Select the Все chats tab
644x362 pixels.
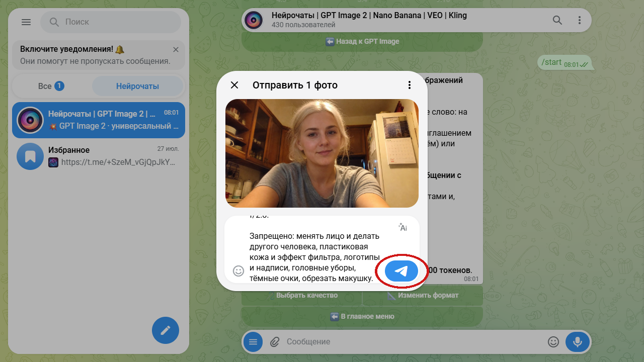click(x=51, y=86)
